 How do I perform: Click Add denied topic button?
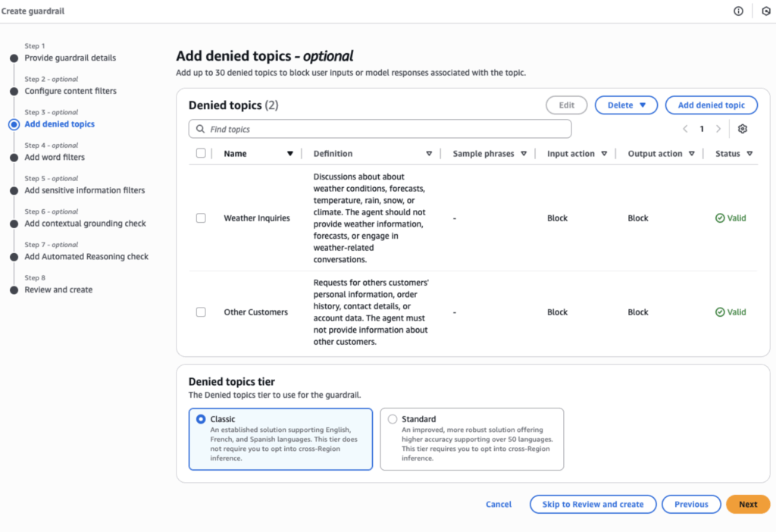point(711,105)
